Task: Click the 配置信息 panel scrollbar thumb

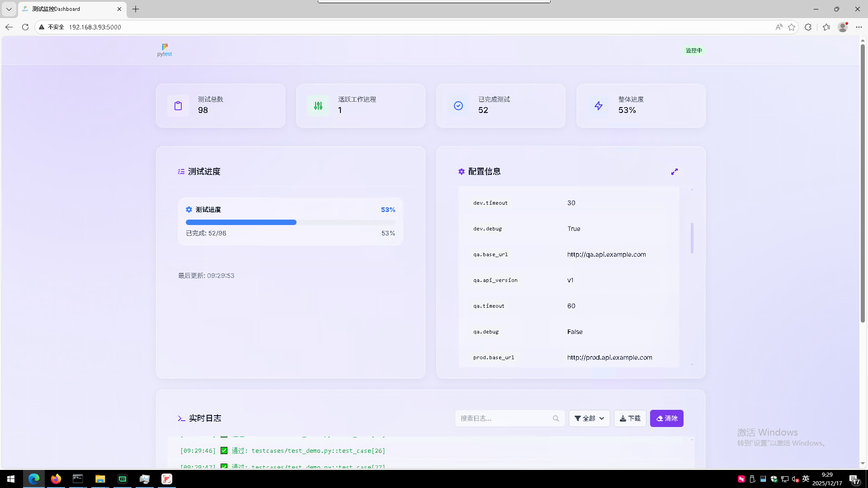Action: 692,238
